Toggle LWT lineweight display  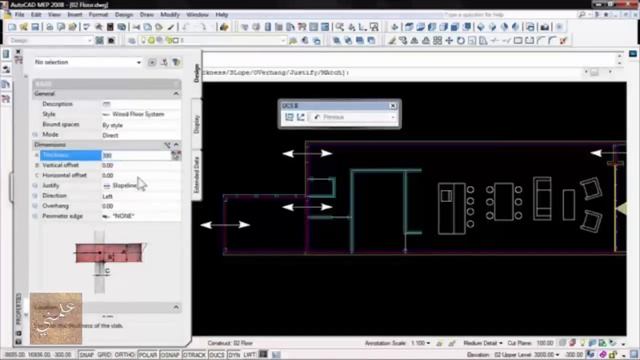click(x=250, y=355)
